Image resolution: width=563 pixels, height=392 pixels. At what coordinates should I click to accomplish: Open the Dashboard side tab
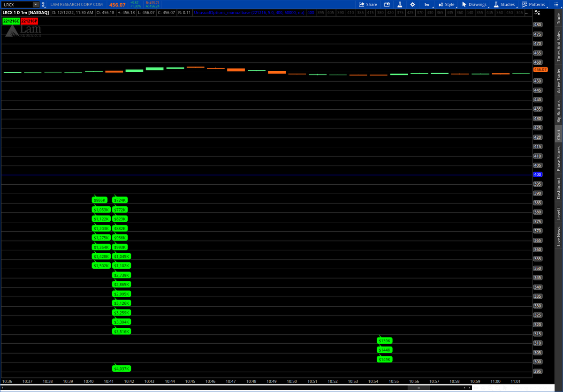[x=558, y=188]
